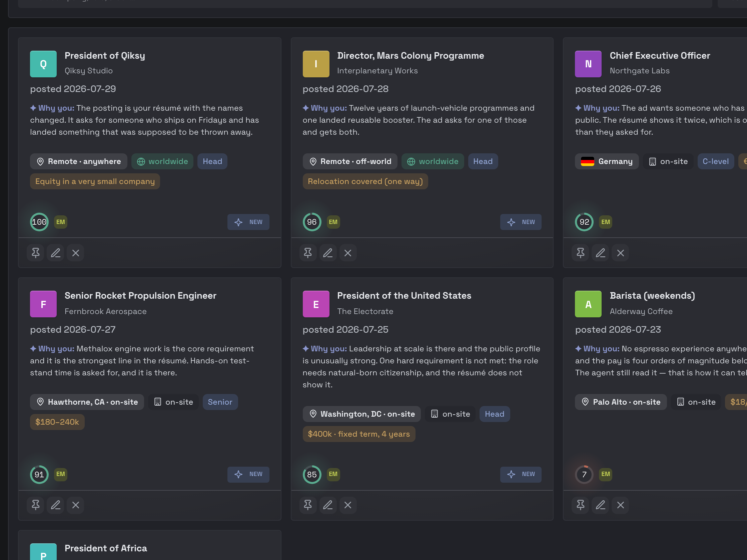Image resolution: width=747 pixels, height=560 pixels.
Task: Click NEW button on Rocket Propulsion Engineer card
Action: (248, 474)
